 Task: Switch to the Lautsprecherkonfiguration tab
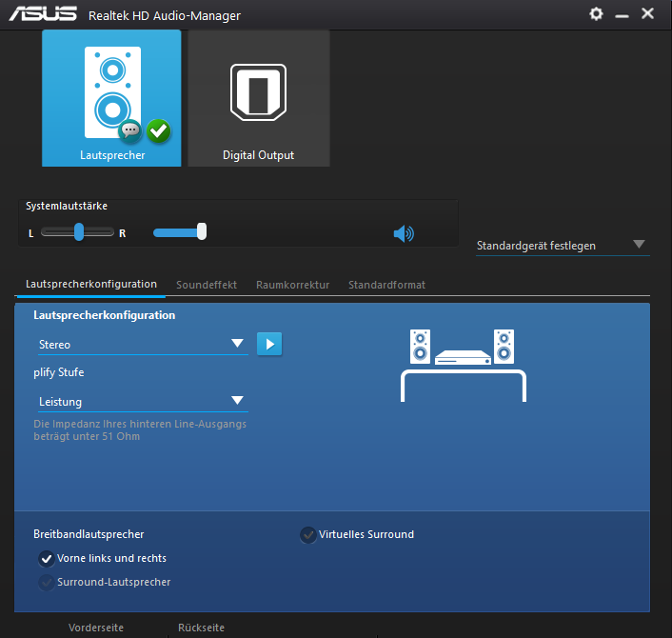pos(90,285)
